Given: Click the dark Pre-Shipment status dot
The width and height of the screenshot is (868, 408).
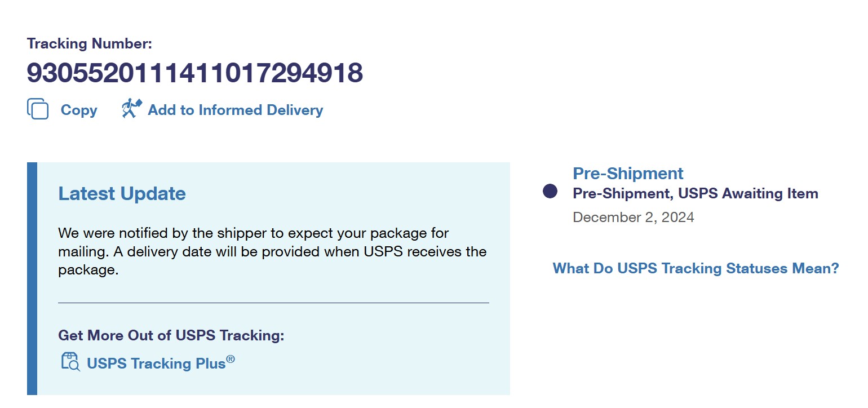Looking at the screenshot, I should (550, 191).
